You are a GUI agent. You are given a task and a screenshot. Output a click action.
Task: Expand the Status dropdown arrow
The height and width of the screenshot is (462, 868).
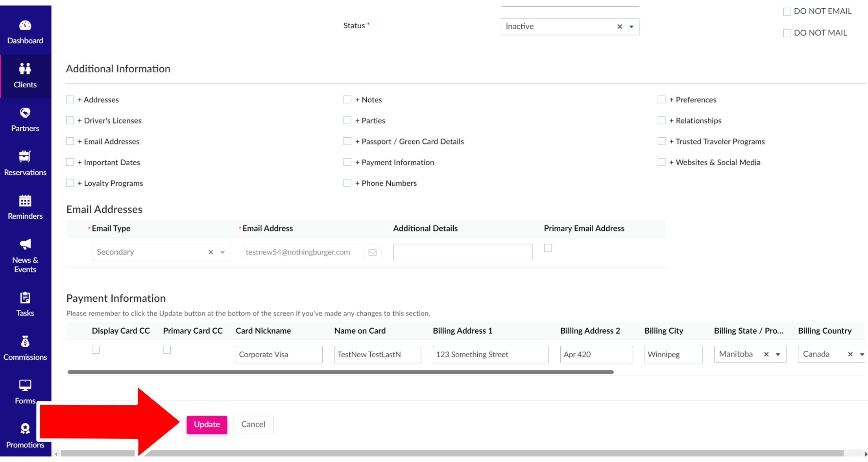tap(631, 27)
